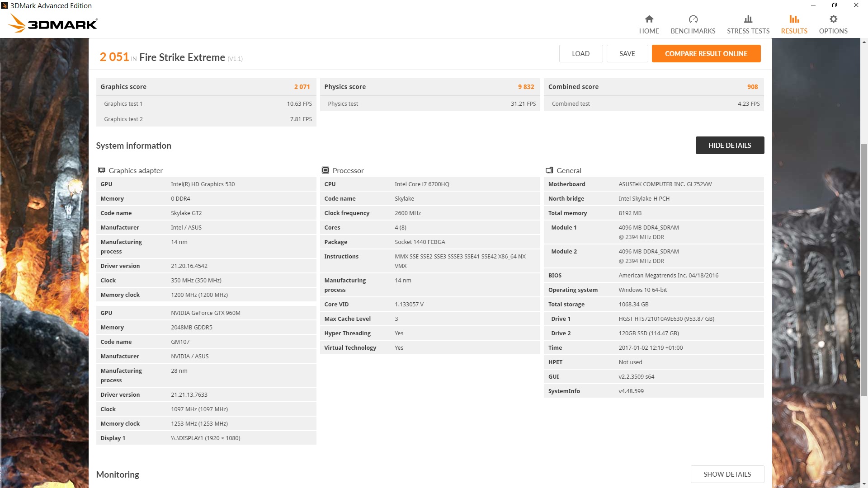Select the Graphics test 1 row
The width and height of the screenshot is (868, 488).
click(x=206, y=103)
